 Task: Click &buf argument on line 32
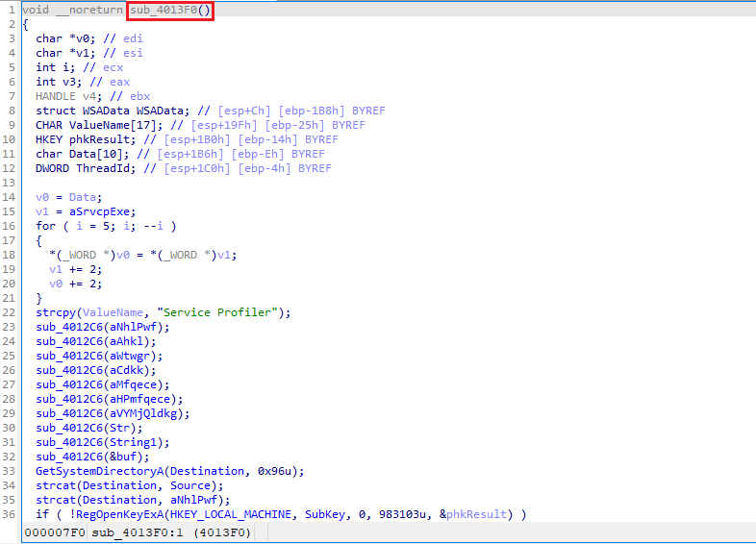coord(123,457)
